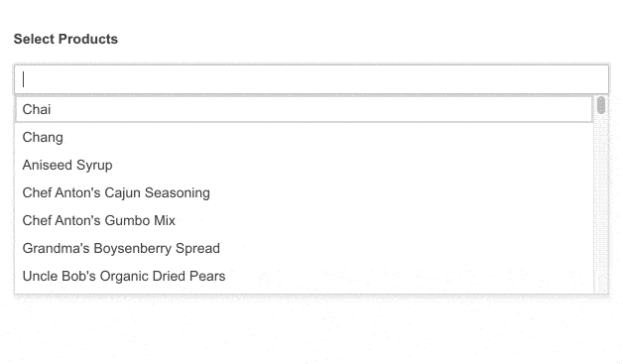Select Chef Anton's Cajun Seasoning
The image size is (623, 364).
tap(304, 192)
